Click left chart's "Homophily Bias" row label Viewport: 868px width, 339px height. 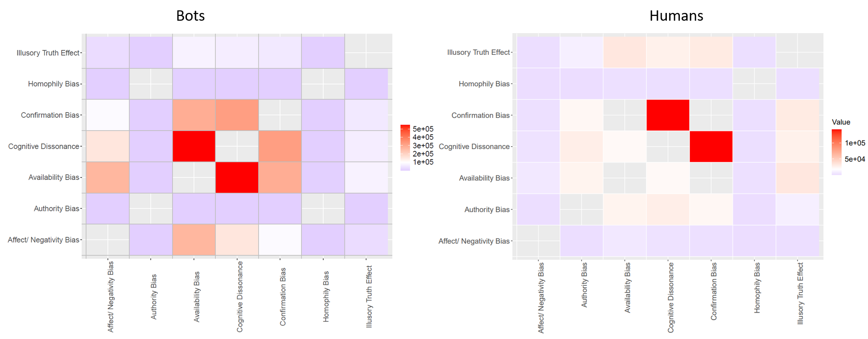coord(54,84)
